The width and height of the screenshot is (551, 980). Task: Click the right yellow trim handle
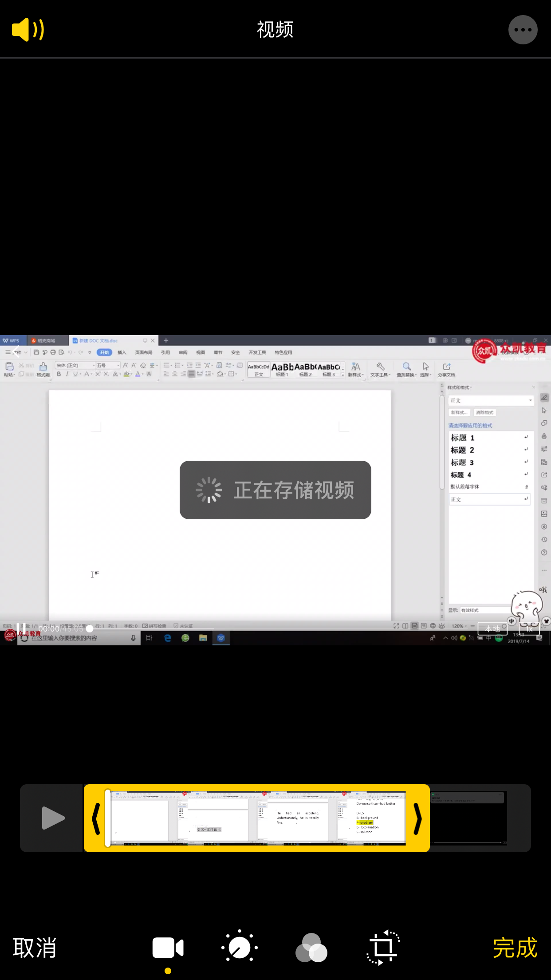point(417,818)
